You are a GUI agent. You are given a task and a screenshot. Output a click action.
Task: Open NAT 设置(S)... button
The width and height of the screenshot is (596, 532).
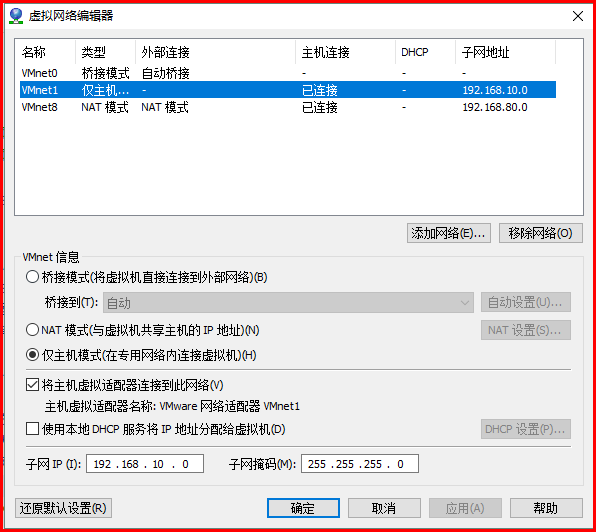(526, 330)
